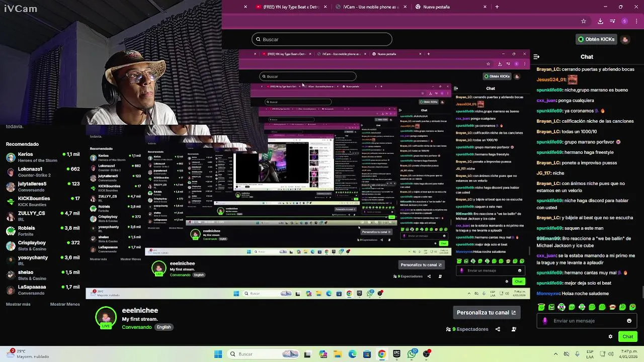Open recommended channel shelao

(43, 275)
